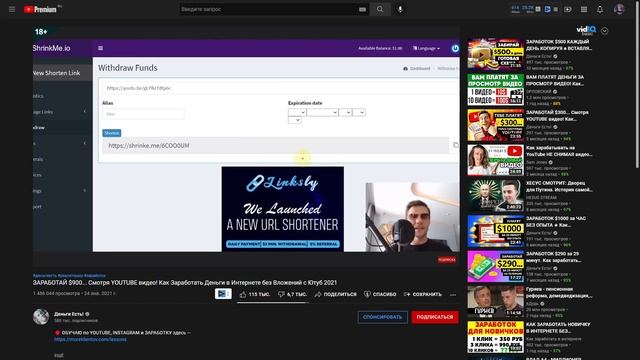Screen dimensions: 640x360
Task: Click the Linksly URL shortener banner
Action: [282, 209]
